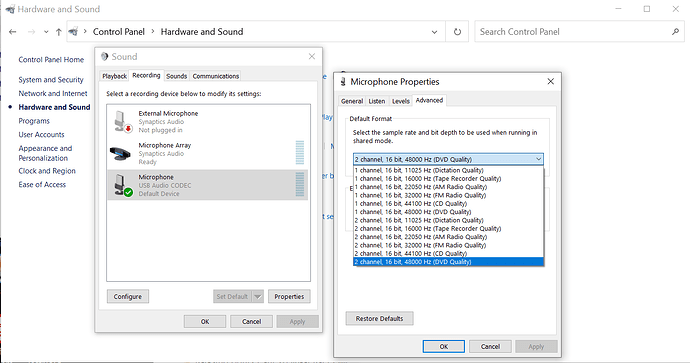
Task: Choose 1 channel 11025 Hz Dictation Quality
Action: pyautogui.click(x=448, y=170)
